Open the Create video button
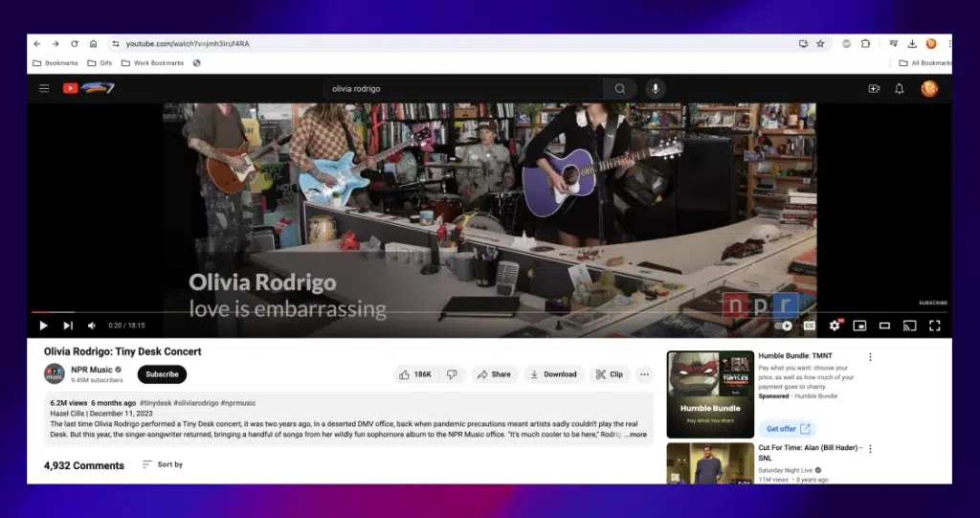Screen dimensions: 980x518 pyautogui.click(x=874, y=89)
